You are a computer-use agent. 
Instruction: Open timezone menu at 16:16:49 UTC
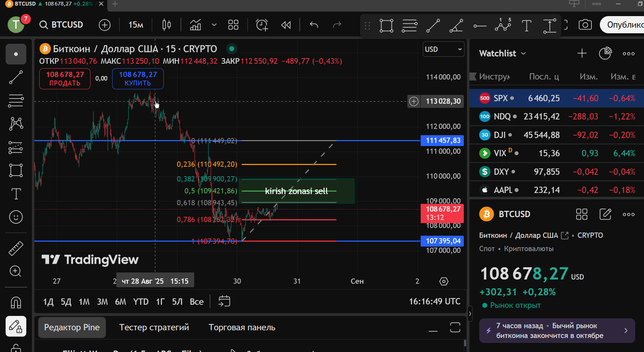click(x=435, y=302)
